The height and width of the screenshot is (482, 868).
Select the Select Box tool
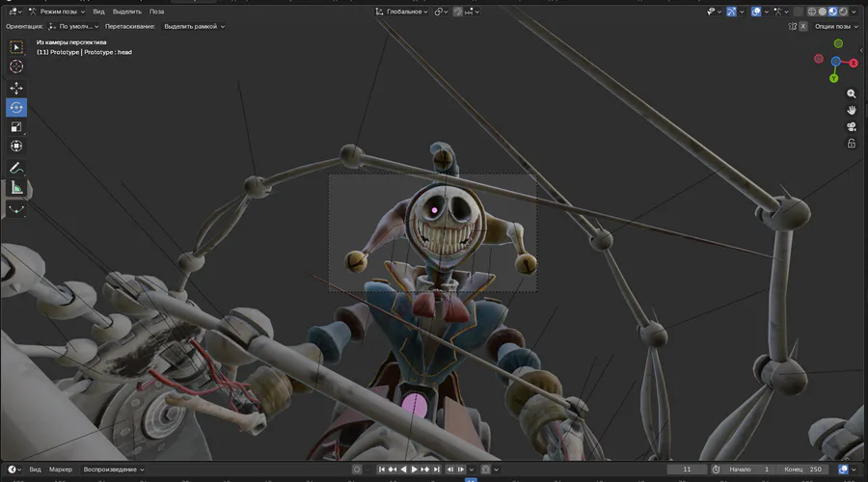(16, 47)
